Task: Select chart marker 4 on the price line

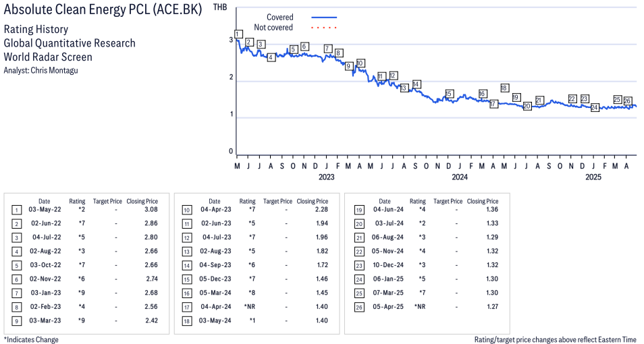Action: coord(271,57)
